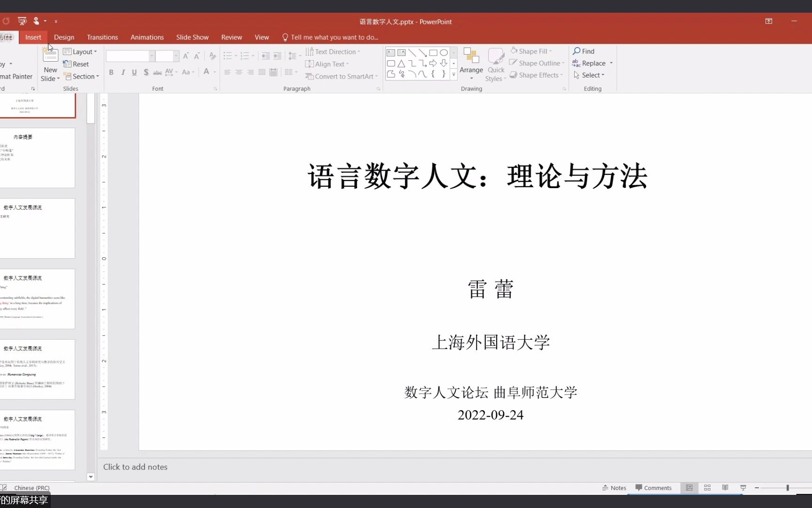Center the text
The width and height of the screenshot is (812, 508).
pyautogui.click(x=239, y=72)
